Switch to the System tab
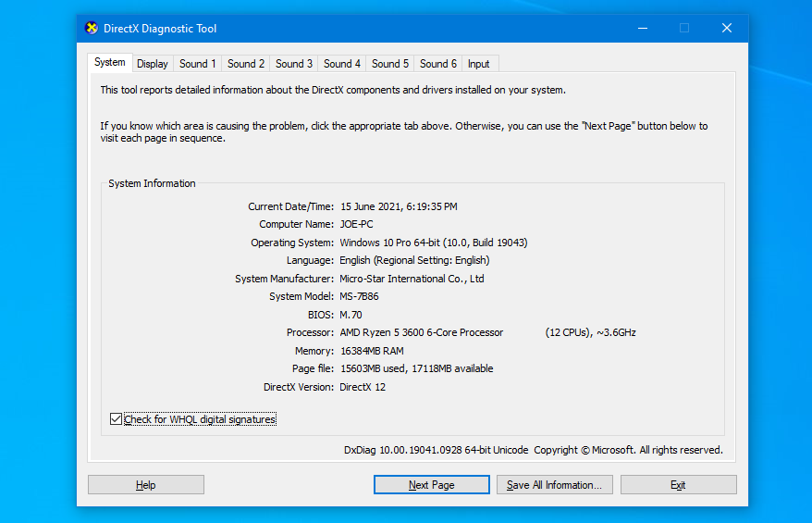 point(110,62)
